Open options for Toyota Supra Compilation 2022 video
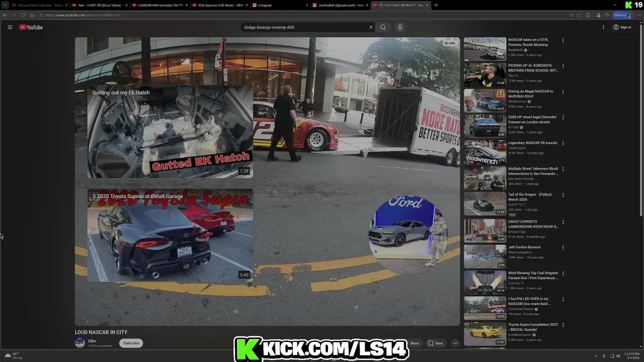 coord(563,325)
